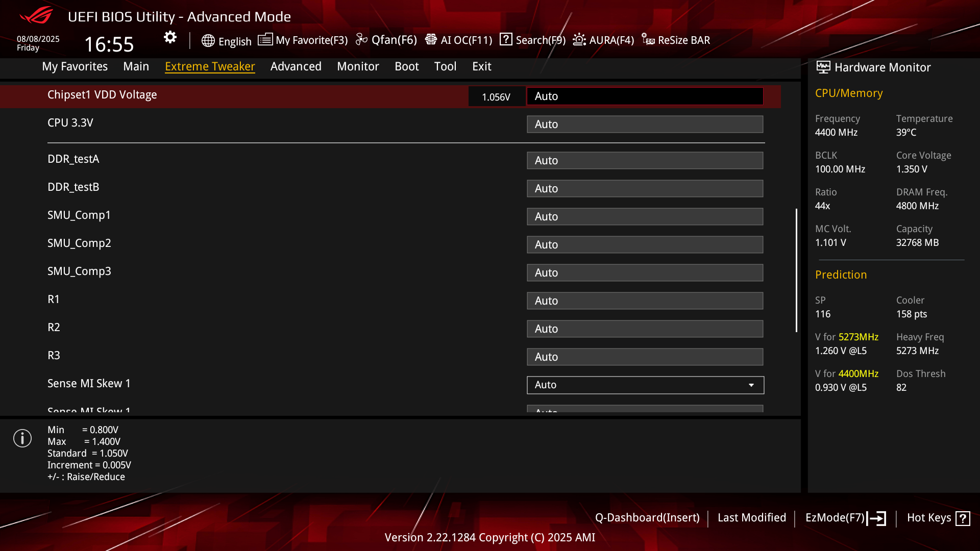The height and width of the screenshot is (551, 980).
Task: Click the ROG logo icon
Action: tap(36, 15)
